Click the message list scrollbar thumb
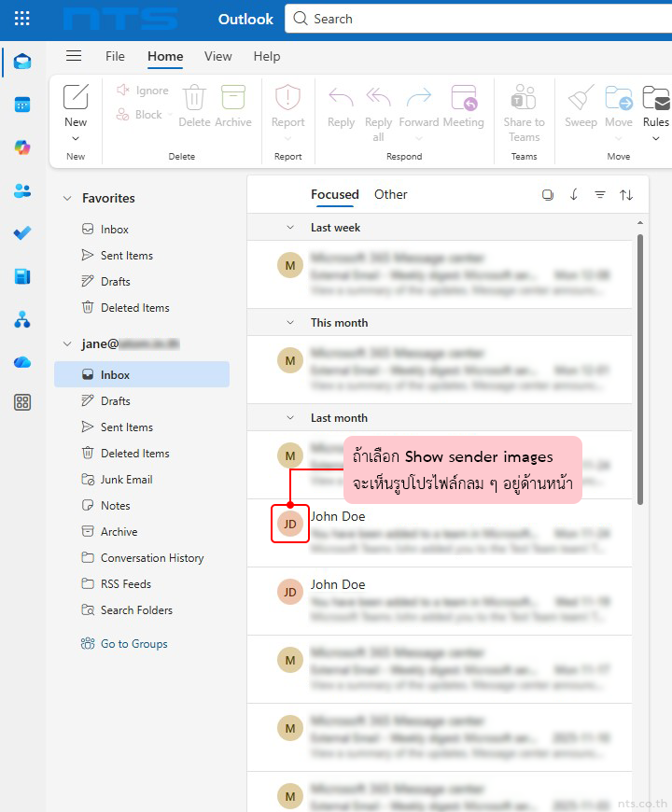Image resolution: width=672 pixels, height=812 pixels. pyautogui.click(x=640, y=370)
